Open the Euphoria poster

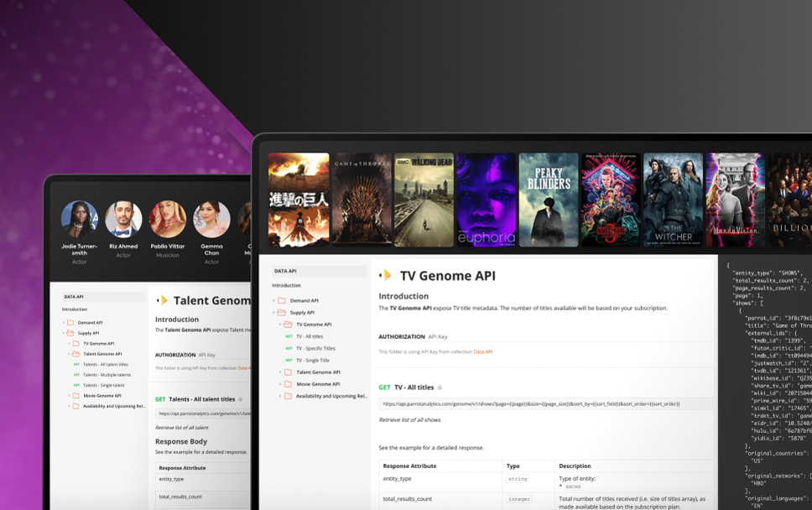coord(487,200)
